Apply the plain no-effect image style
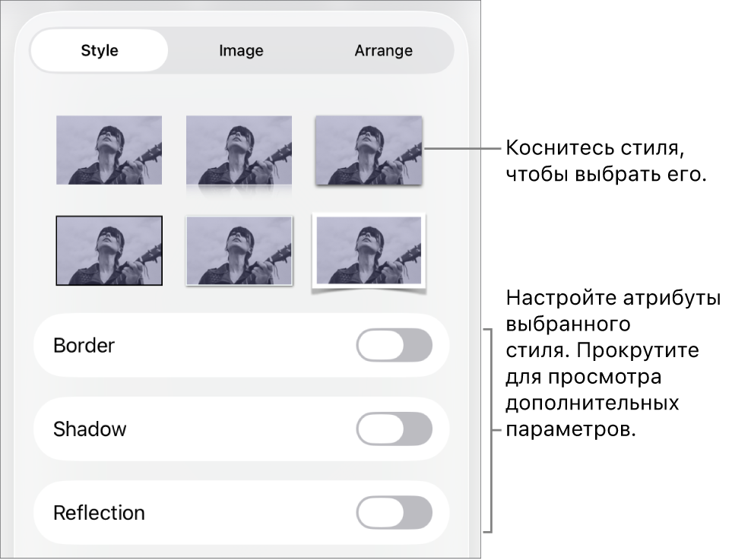The width and height of the screenshot is (732, 560). tap(109, 150)
